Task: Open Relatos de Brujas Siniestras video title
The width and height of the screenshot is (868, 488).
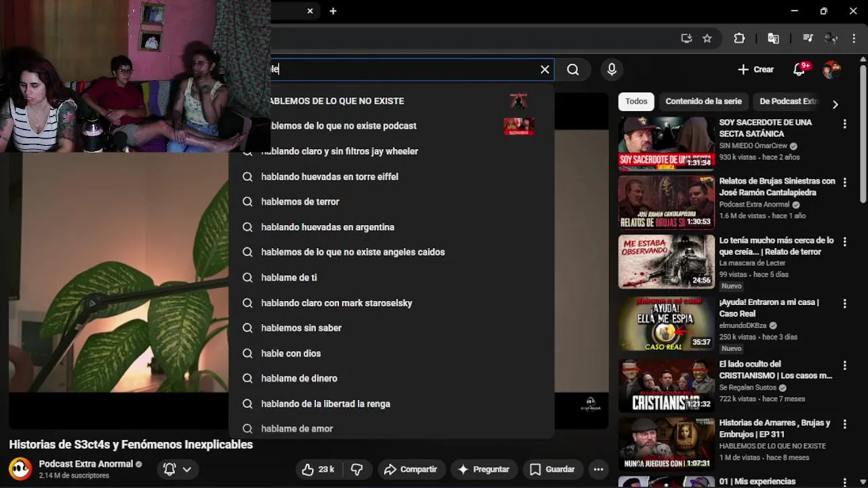Action: click(777, 186)
